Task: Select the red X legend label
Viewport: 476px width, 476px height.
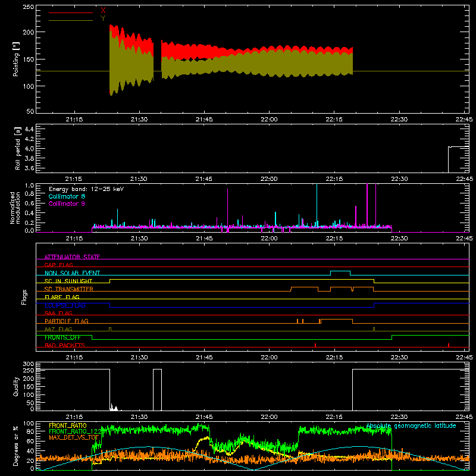Action: [x=103, y=11]
